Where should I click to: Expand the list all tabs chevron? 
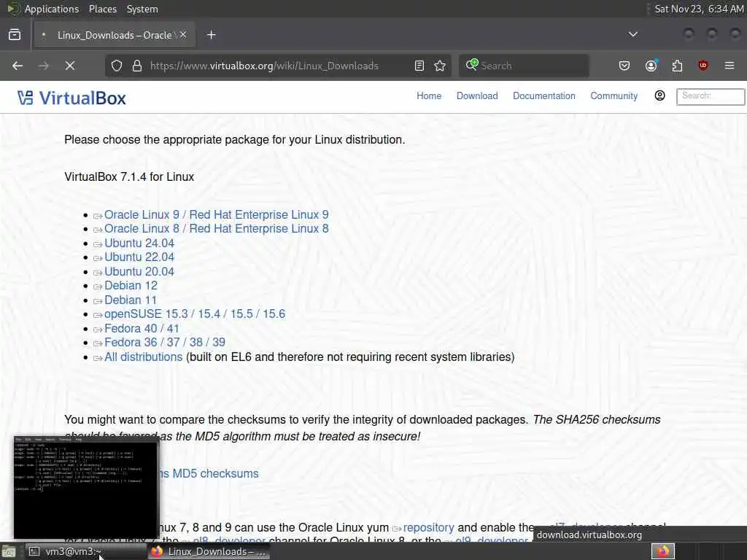click(x=633, y=34)
